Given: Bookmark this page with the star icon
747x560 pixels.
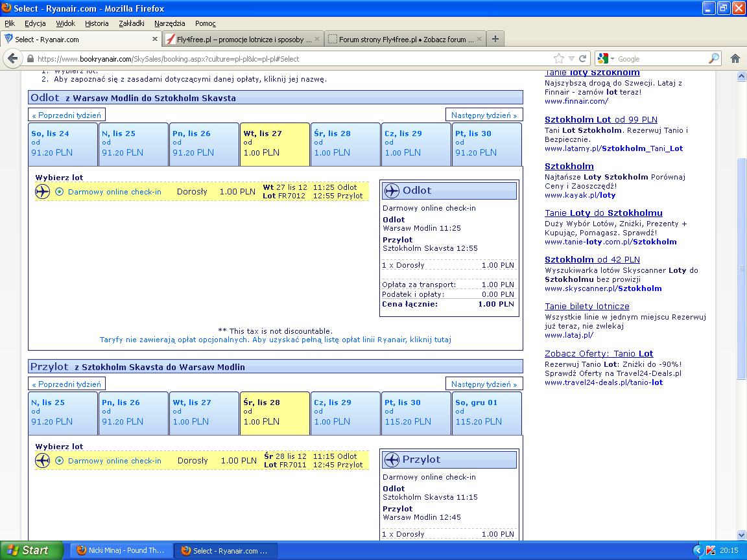Looking at the screenshot, I should tap(559, 58).
